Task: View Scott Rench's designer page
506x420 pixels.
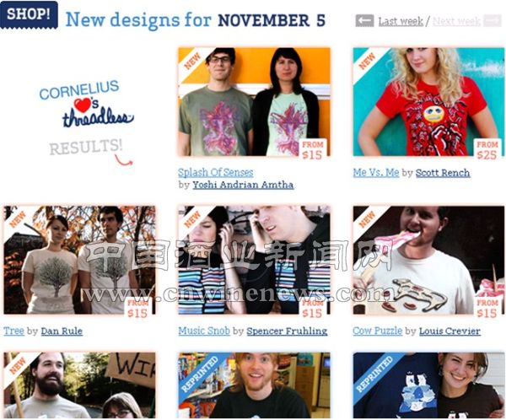Action: [x=443, y=173]
